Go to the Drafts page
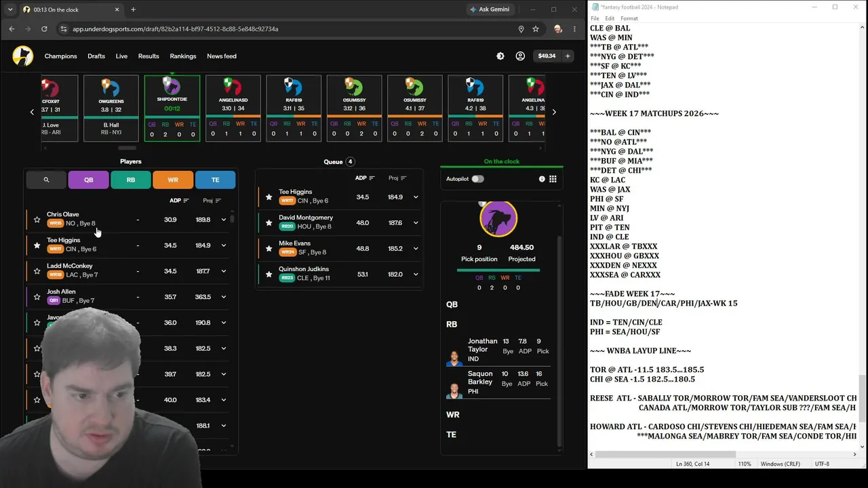Viewport: 868px width, 488px height. (x=96, y=56)
